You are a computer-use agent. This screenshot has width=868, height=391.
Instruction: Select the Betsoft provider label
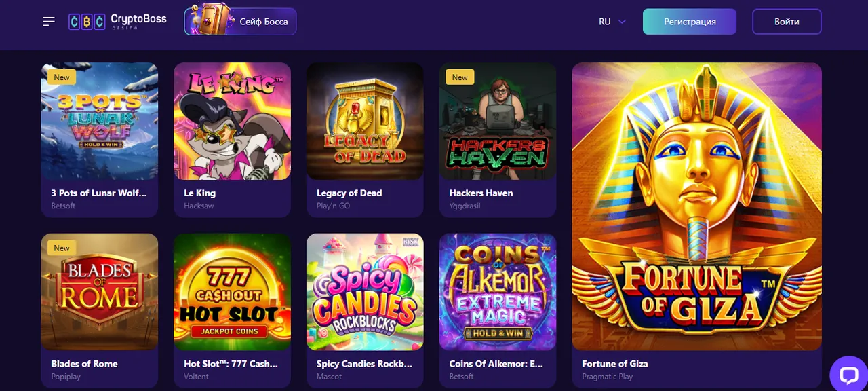[x=62, y=206]
